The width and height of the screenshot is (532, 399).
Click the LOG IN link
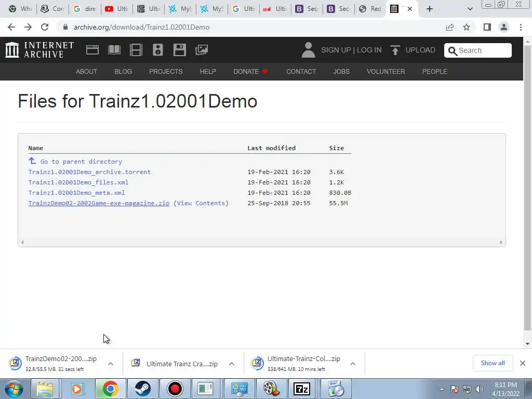[x=369, y=50]
